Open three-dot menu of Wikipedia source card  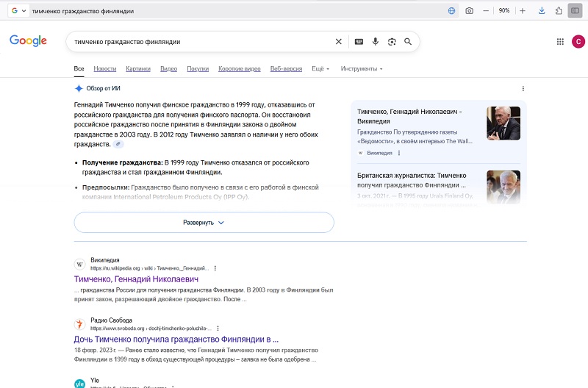[399, 153]
